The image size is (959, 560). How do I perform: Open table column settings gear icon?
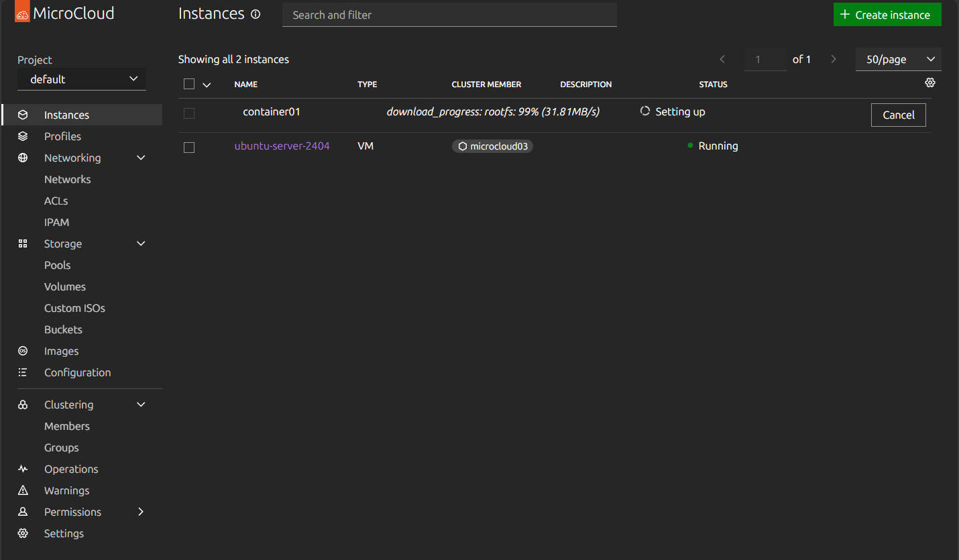[929, 82]
